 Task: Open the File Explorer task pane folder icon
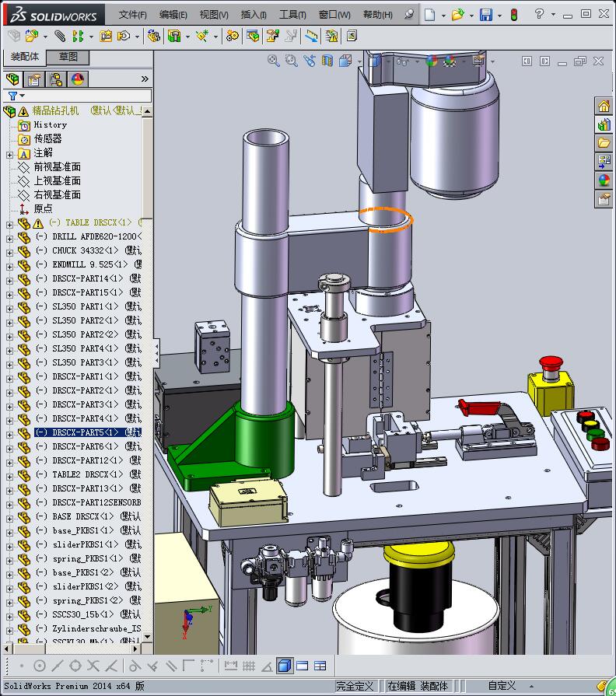point(604,143)
